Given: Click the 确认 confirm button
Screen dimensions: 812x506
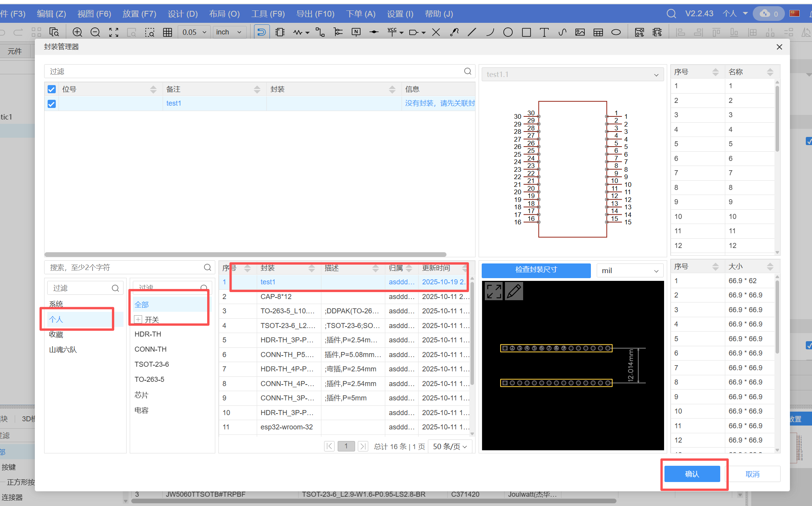Looking at the screenshot, I should [692, 474].
